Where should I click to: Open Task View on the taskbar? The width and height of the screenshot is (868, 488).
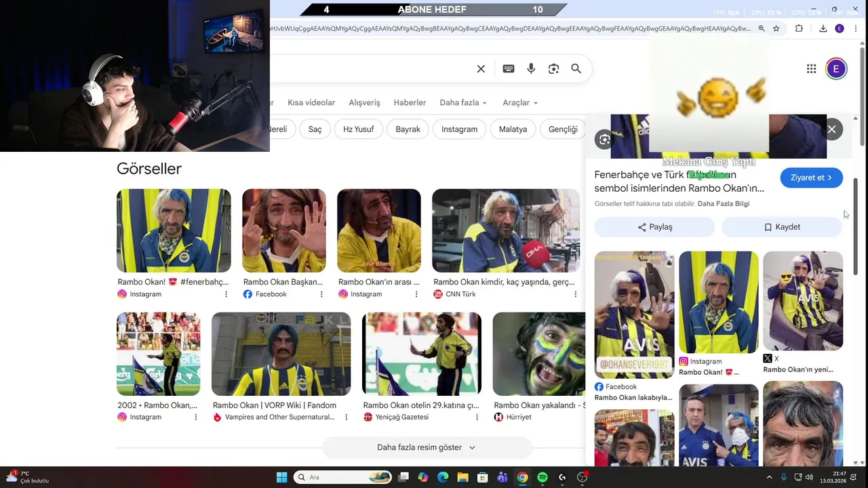pyautogui.click(x=403, y=477)
